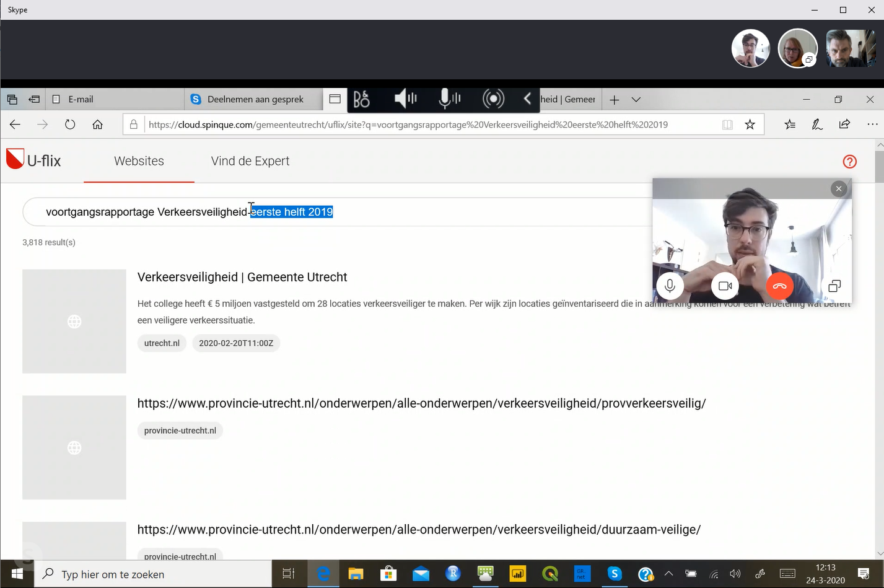
Task: Expand the tab previews chevron
Action: click(636, 99)
